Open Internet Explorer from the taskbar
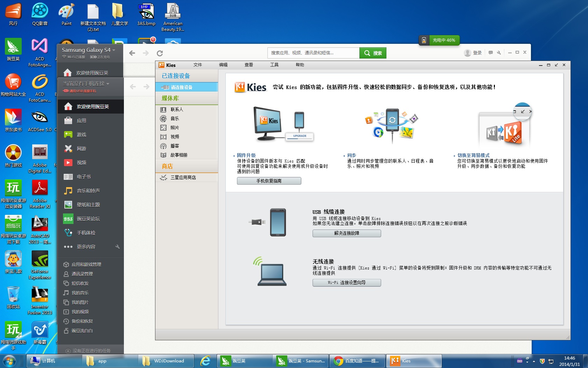Viewport: 588px width, 368px height. pyautogui.click(x=205, y=361)
